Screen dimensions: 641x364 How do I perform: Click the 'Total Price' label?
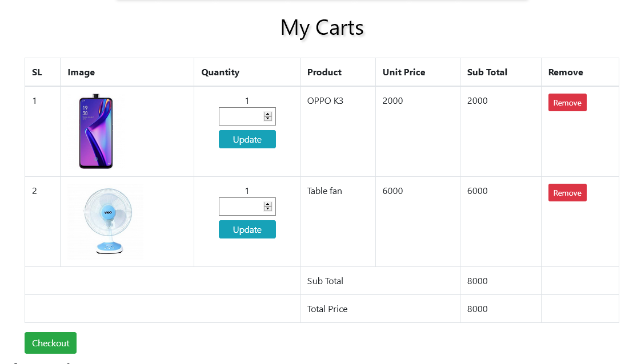pyautogui.click(x=327, y=309)
